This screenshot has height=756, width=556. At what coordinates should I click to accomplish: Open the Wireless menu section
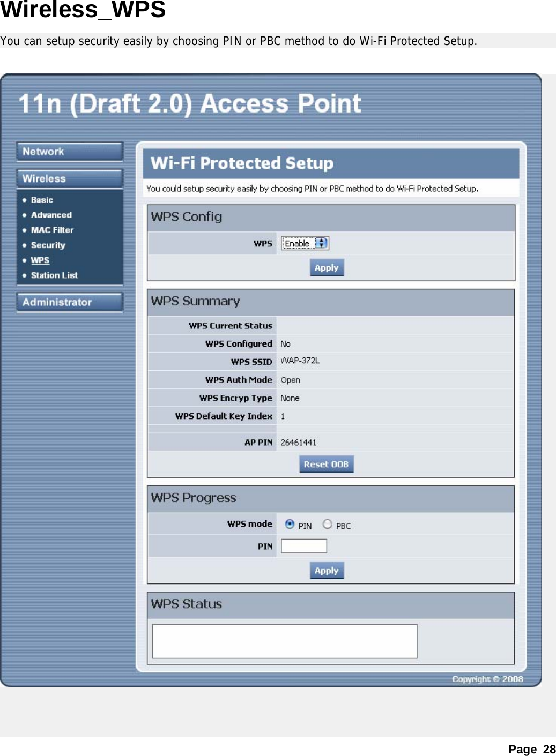[x=70, y=178]
